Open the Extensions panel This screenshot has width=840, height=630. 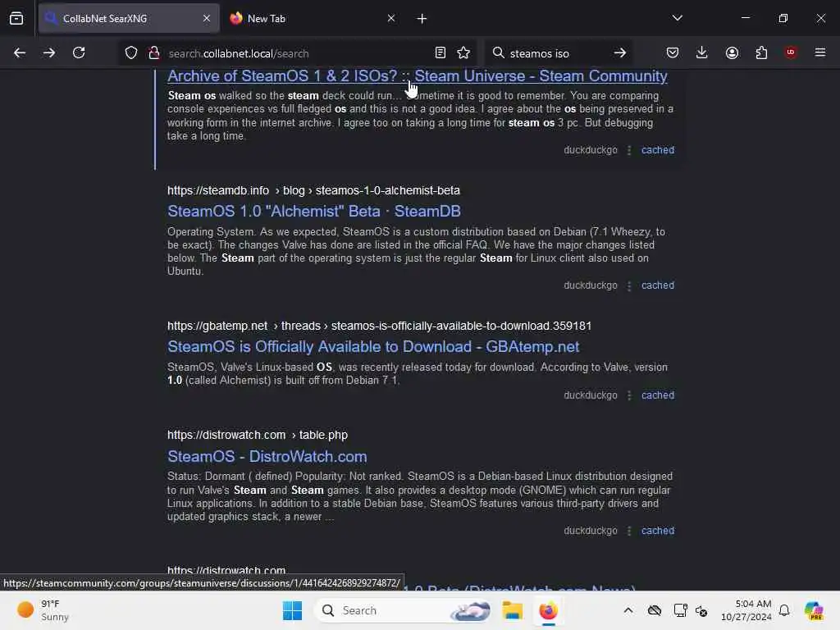click(x=761, y=52)
